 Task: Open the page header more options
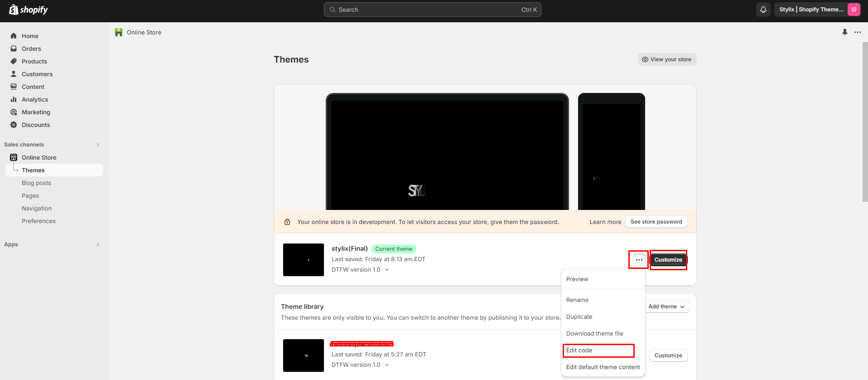coord(858,32)
